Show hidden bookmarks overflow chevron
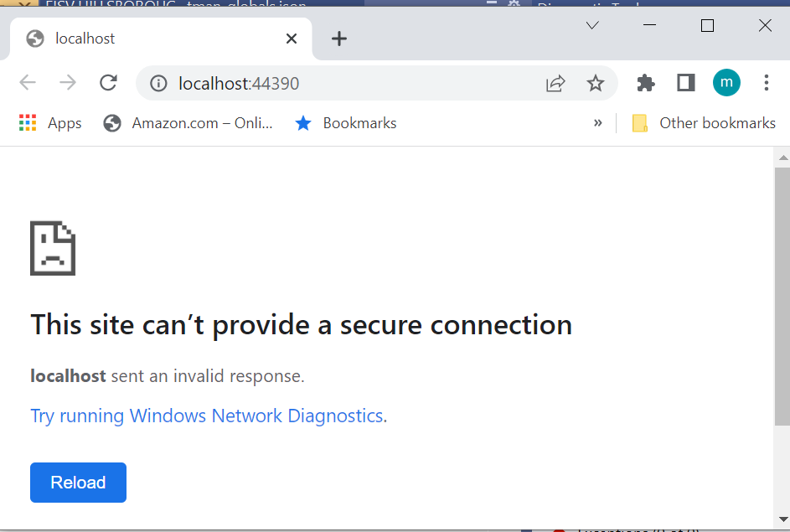This screenshot has height=532, width=790. [597, 123]
